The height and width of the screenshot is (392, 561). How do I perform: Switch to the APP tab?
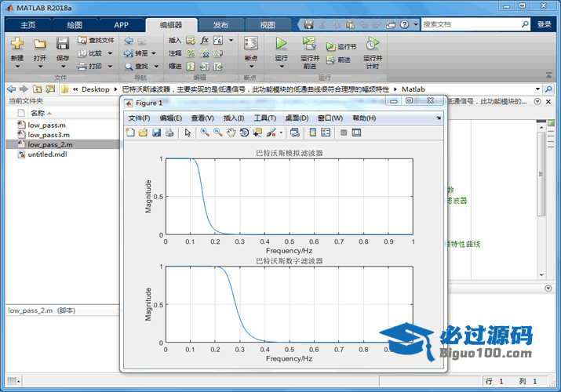[121, 25]
